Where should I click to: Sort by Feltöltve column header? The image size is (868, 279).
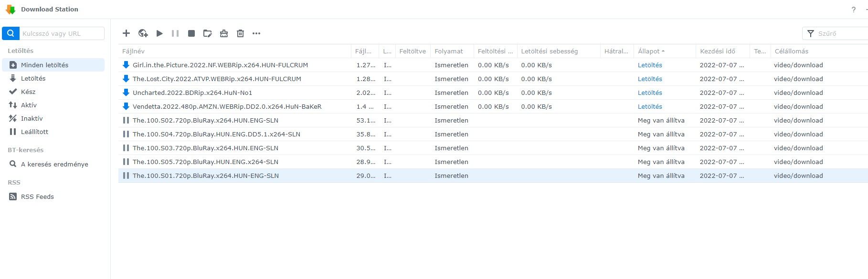coord(413,51)
